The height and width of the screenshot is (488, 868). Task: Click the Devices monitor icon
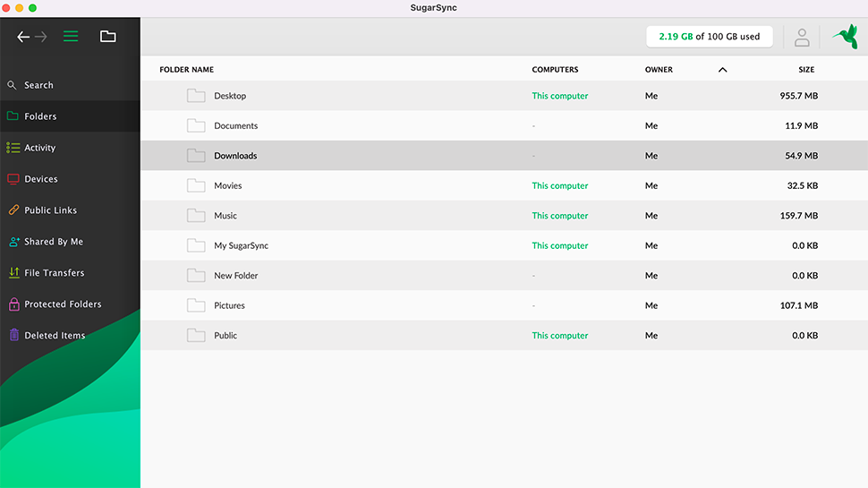tap(13, 179)
